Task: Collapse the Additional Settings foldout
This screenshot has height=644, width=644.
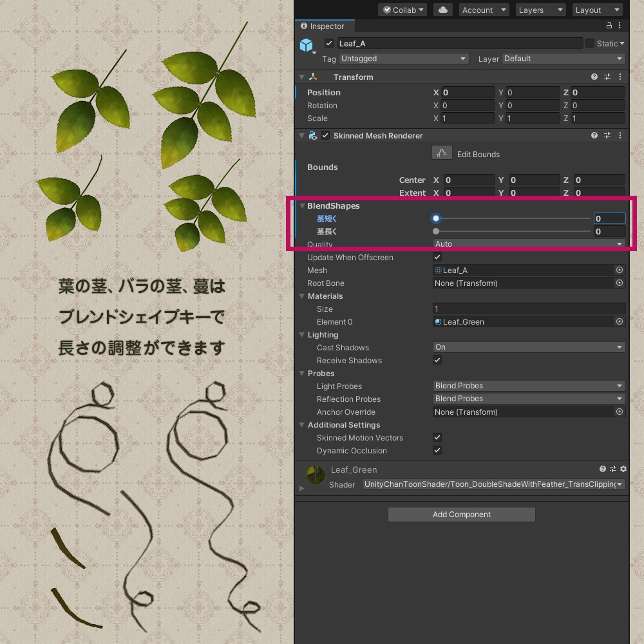Action: 302,424
